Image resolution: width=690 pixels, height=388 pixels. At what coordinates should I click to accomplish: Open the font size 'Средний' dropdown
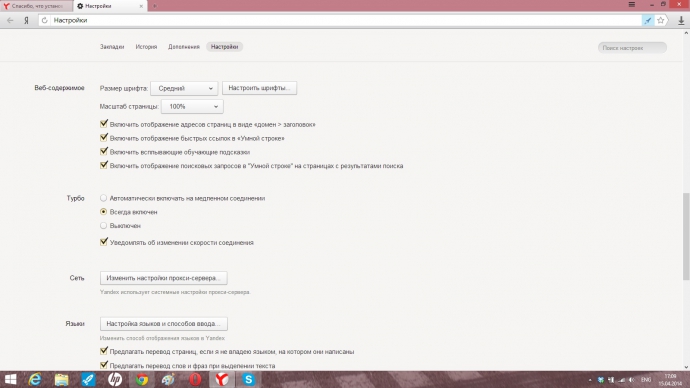(x=184, y=88)
